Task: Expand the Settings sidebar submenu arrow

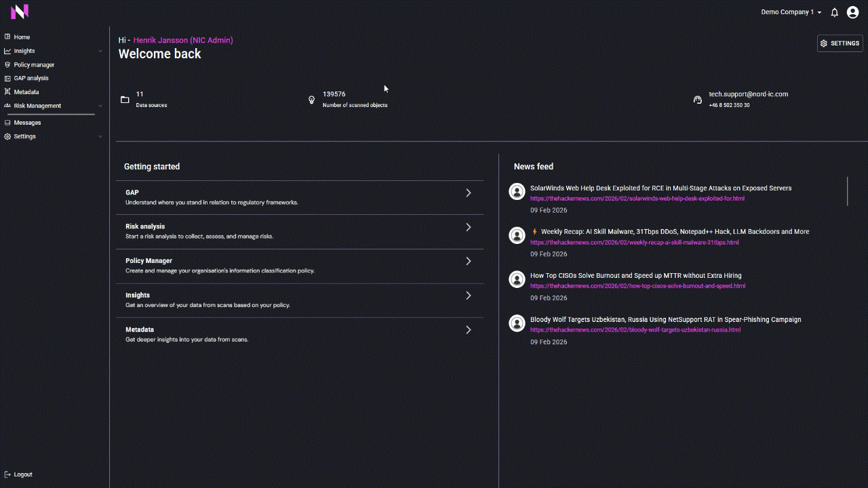Action: (x=100, y=136)
